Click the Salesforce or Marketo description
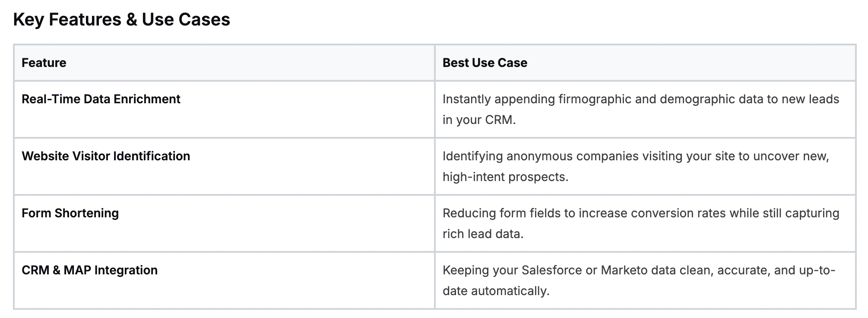 (639, 280)
